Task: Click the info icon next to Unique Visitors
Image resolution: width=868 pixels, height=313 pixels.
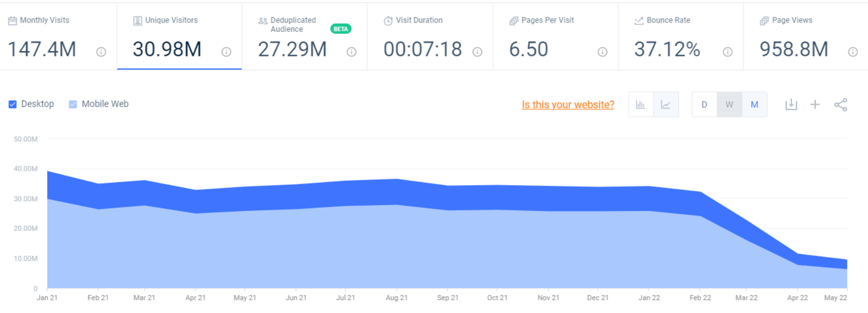Action: click(226, 52)
